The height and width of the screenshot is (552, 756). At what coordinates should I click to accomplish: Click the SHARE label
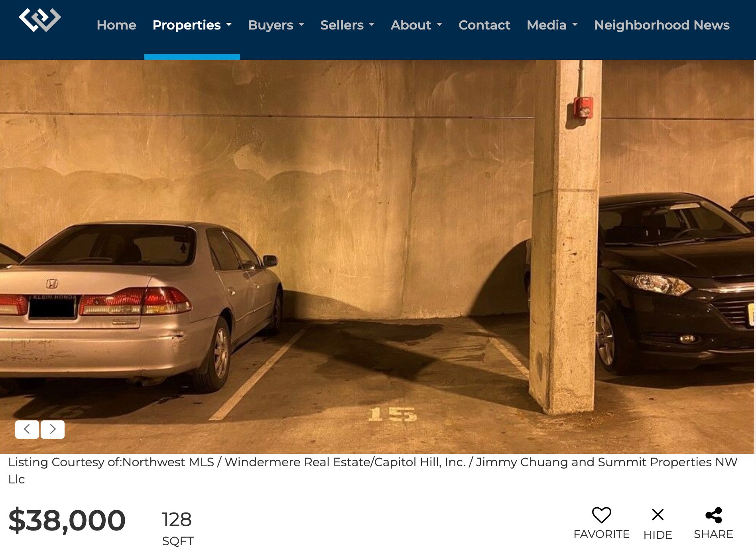(713, 534)
